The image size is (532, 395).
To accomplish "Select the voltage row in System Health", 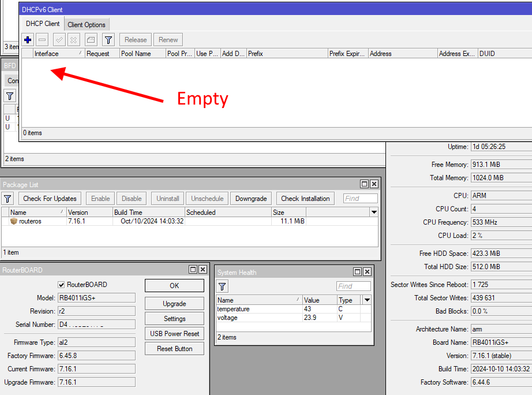I will tap(294, 318).
